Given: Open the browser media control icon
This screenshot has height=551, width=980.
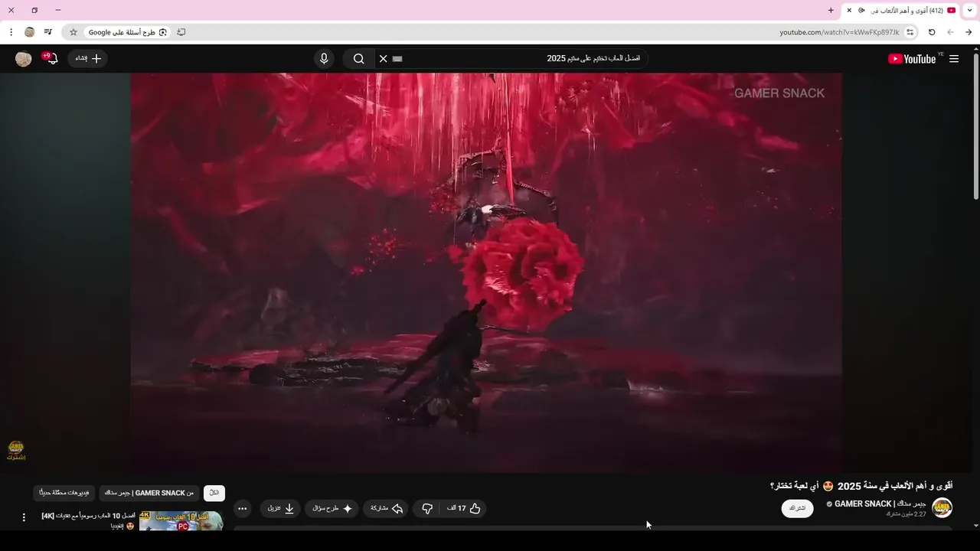Looking at the screenshot, I should (x=48, y=32).
